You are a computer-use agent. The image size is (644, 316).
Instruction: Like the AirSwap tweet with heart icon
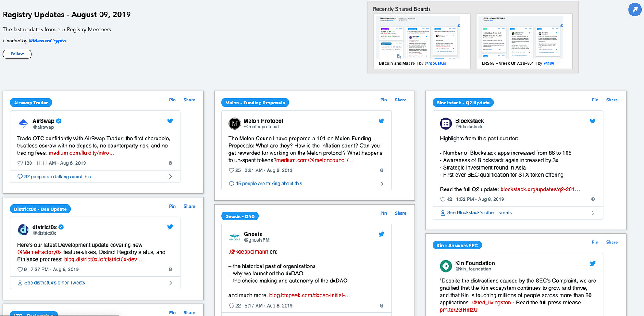[20, 163]
